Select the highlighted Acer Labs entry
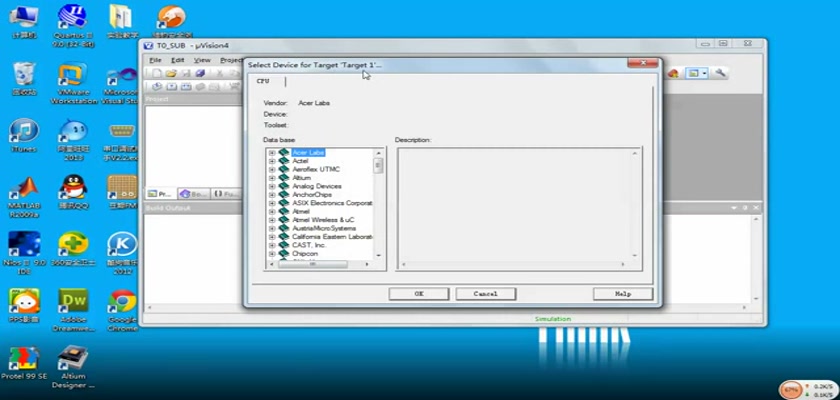This screenshot has height=400, width=840. [x=308, y=153]
